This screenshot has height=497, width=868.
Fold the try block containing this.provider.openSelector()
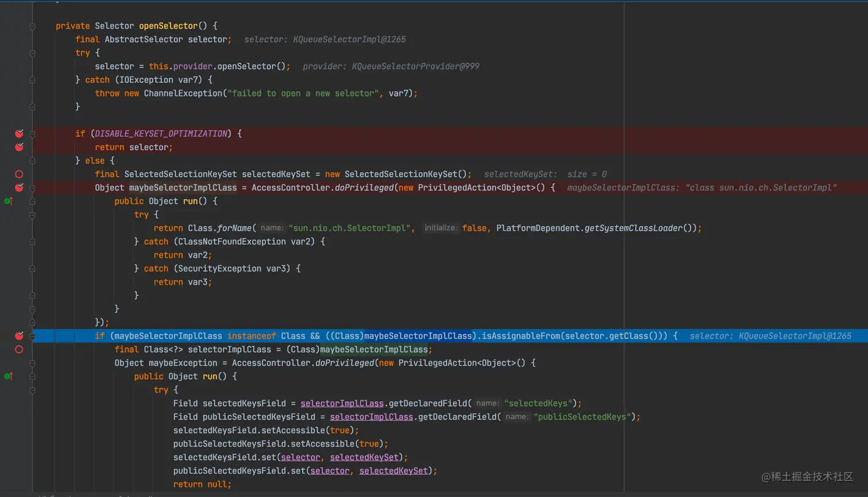32,53
